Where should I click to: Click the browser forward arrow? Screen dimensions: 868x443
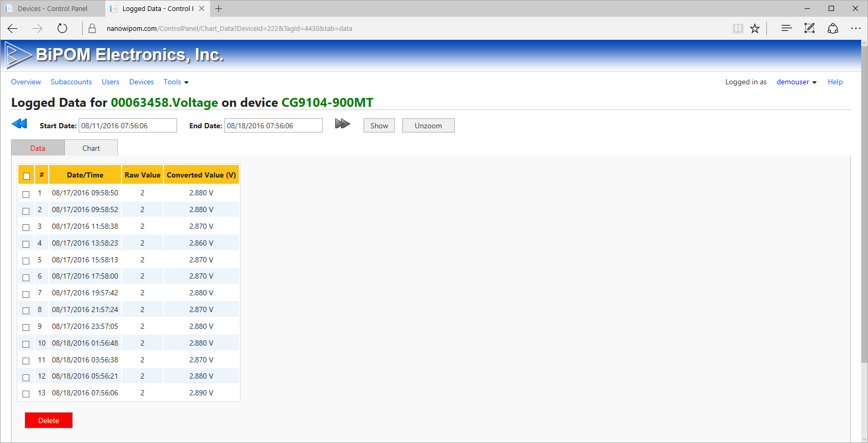click(37, 28)
